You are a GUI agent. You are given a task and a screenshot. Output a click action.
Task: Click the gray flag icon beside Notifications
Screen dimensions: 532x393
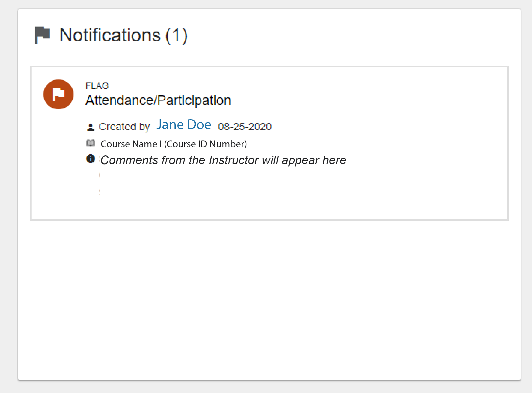click(42, 35)
